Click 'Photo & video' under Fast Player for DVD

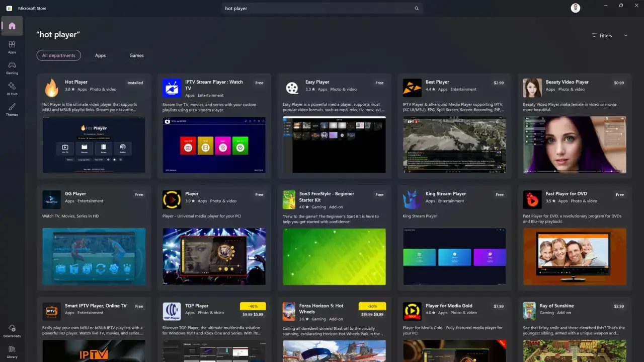pos(584,201)
